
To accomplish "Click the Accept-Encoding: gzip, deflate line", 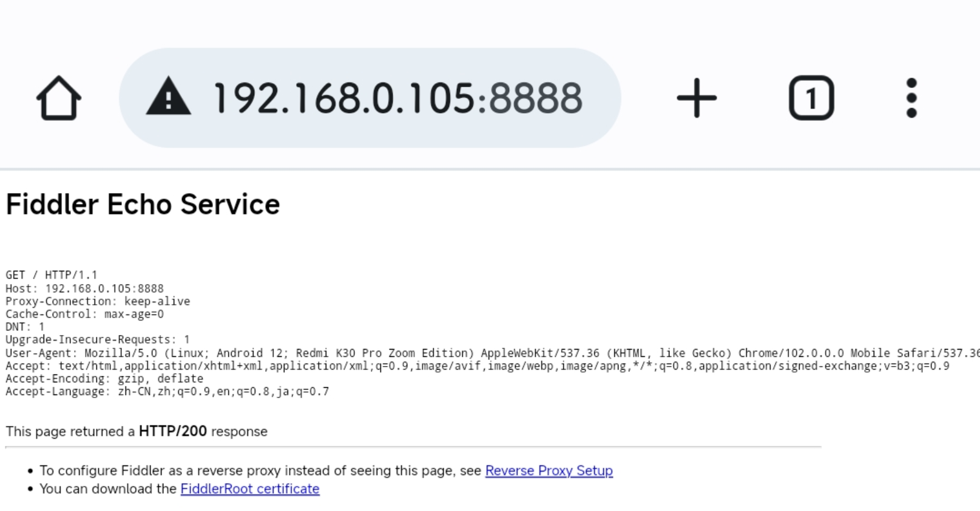I will point(104,379).
